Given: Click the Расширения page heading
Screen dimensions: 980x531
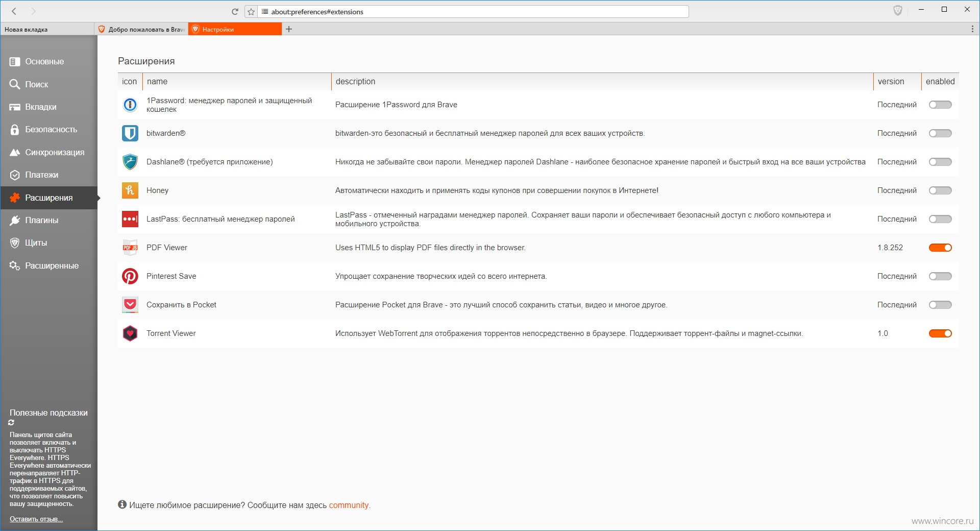Looking at the screenshot, I should 146,61.
